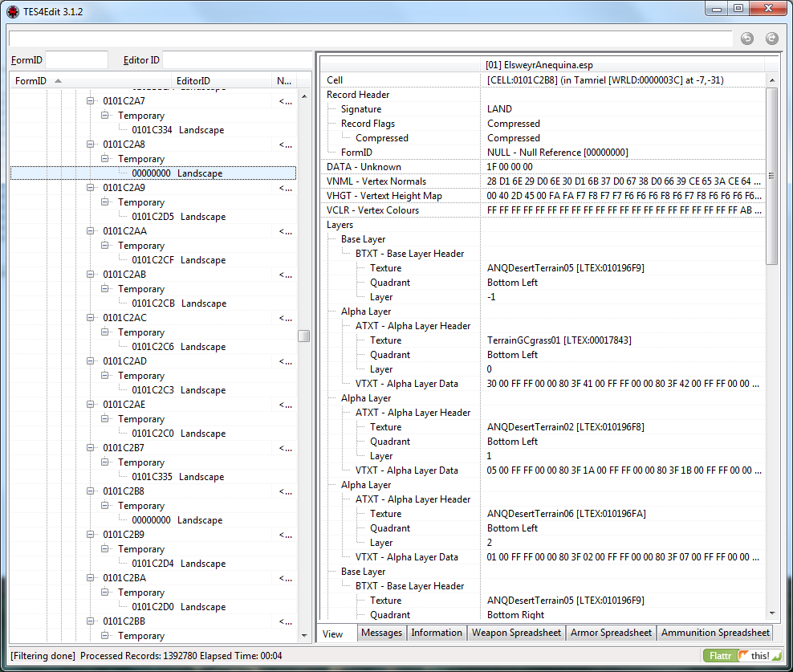Collapse the Temporary group under 0101C2B8
793x672 pixels.
pyautogui.click(x=105, y=505)
